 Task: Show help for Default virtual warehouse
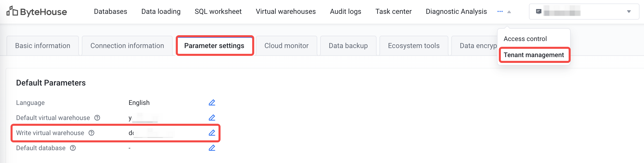click(x=97, y=118)
